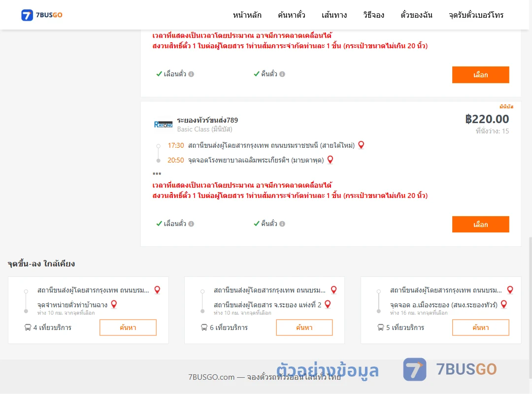Open map pin beside สถานีขนส่งผู้โดยสาร จ.ระยอง แห่งที่ 2
Viewport: 532px width, 394px height.
click(x=328, y=304)
